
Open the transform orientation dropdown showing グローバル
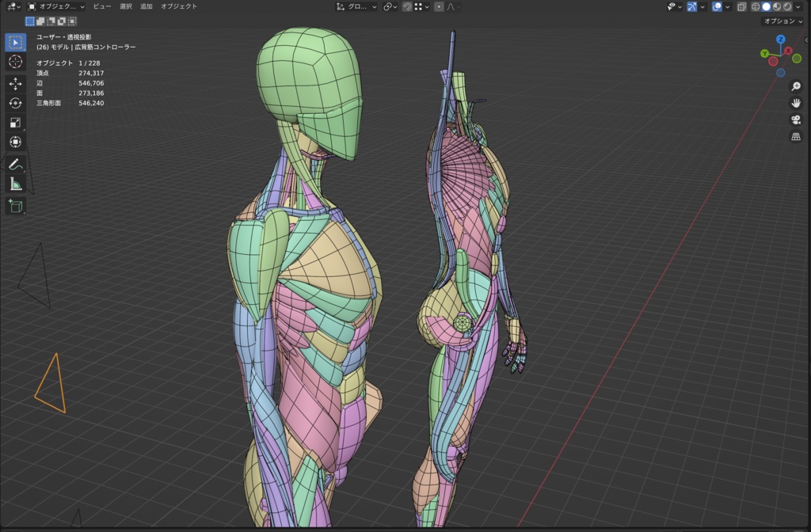[x=355, y=7]
